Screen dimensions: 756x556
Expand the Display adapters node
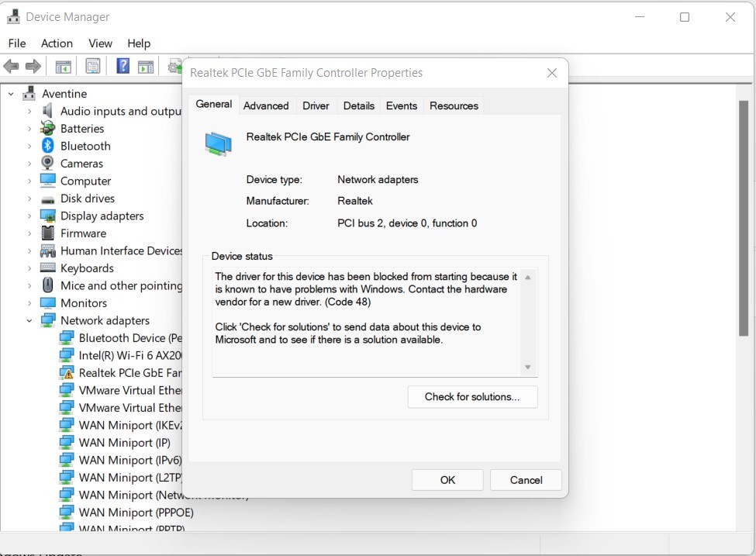coord(29,216)
